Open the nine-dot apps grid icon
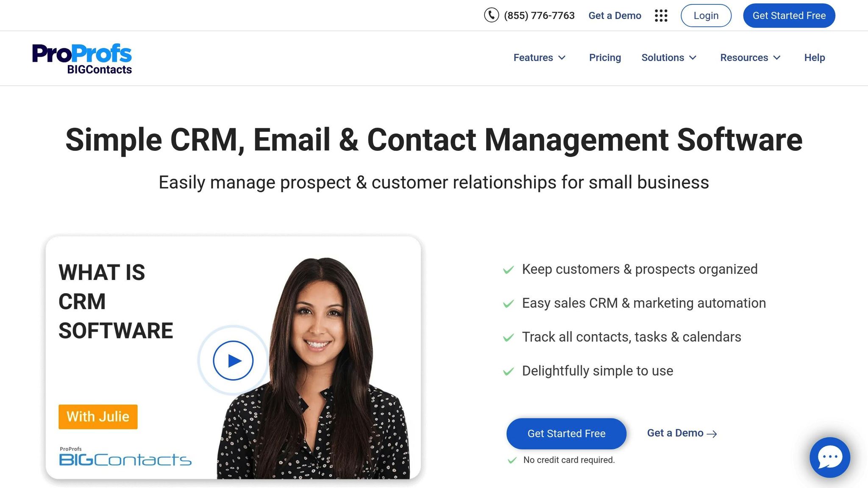The image size is (868, 488). click(x=661, y=16)
